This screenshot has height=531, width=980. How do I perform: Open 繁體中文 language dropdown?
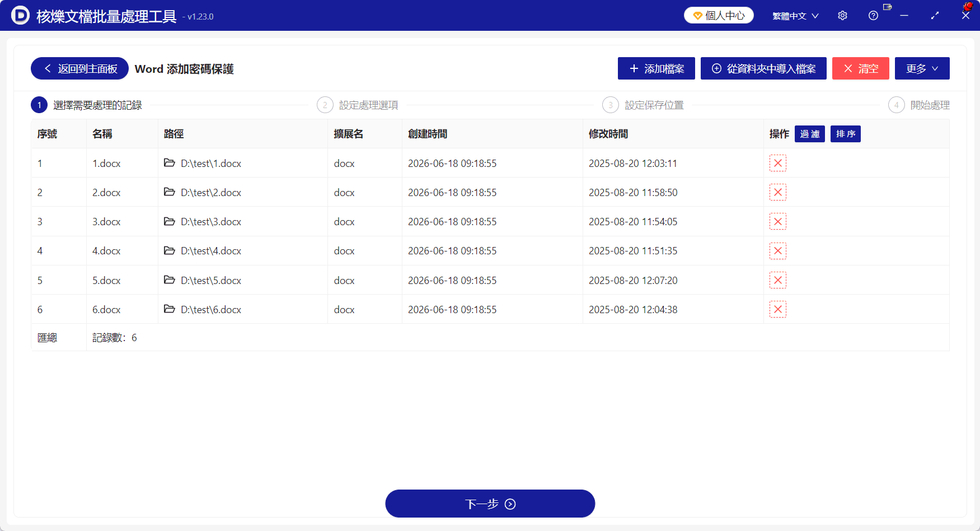(x=795, y=16)
